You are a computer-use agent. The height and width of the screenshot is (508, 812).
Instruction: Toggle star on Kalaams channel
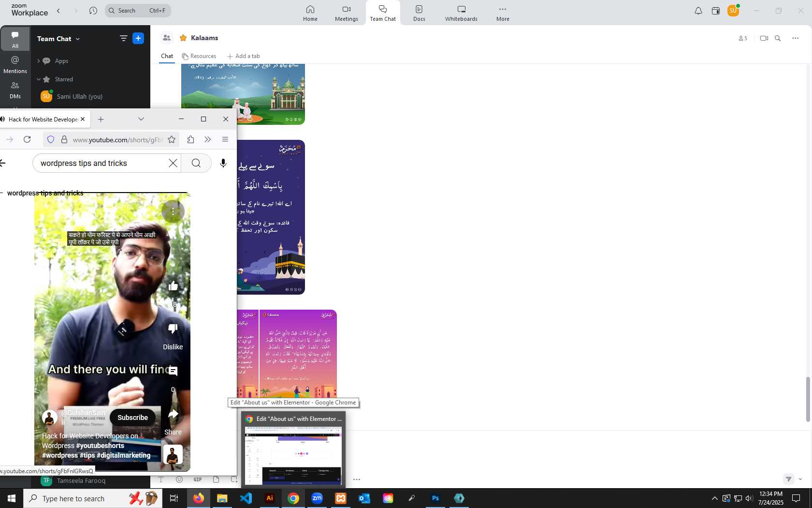183,38
